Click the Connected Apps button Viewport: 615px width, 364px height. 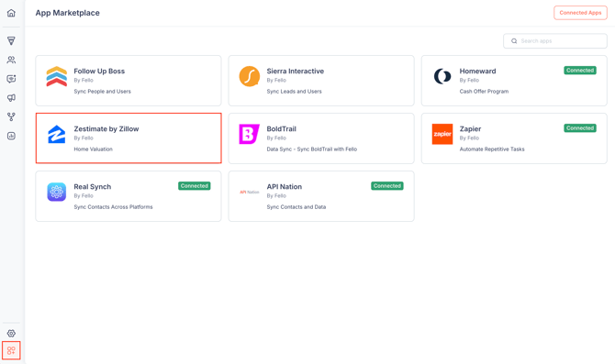point(580,13)
